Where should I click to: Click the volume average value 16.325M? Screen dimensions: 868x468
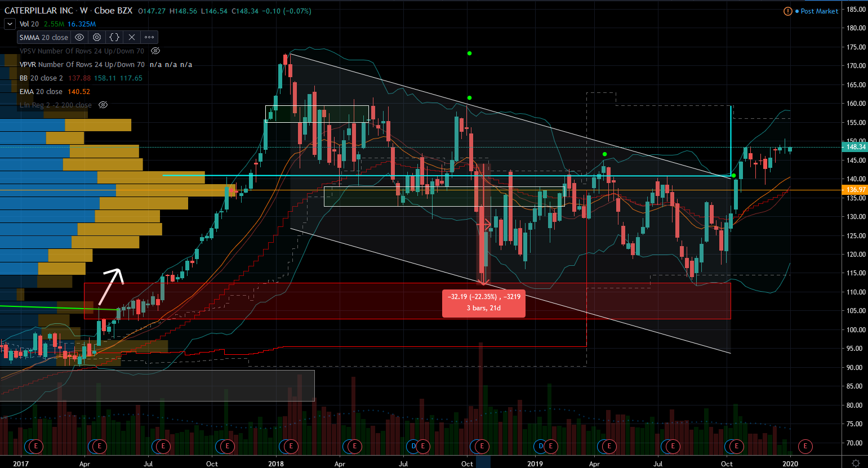[82, 24]
